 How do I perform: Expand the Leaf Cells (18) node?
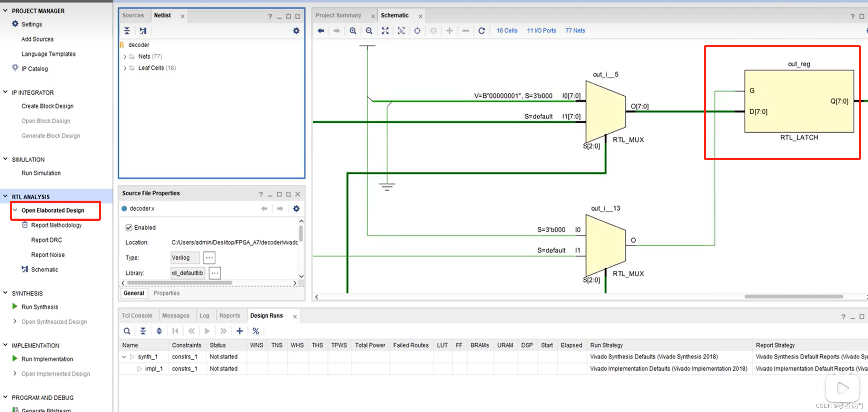[125, 68]
